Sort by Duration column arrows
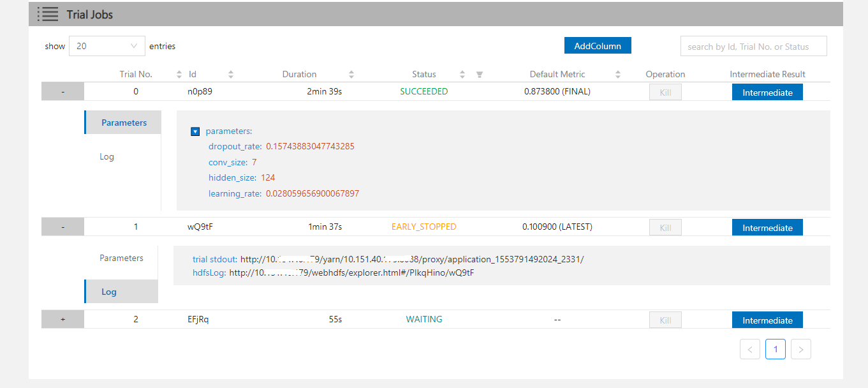Screen dimensions: 868x388 351,75
